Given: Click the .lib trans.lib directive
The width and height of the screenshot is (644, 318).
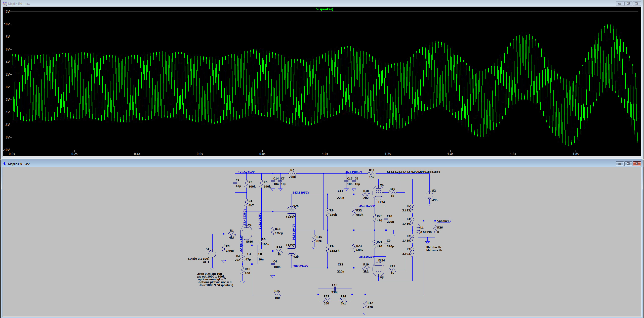Looking at the screenshot, I should [434, 250].
